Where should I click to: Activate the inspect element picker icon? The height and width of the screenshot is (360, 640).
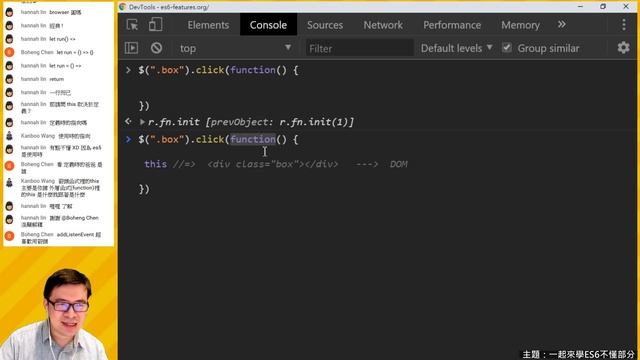click(132, 24)
